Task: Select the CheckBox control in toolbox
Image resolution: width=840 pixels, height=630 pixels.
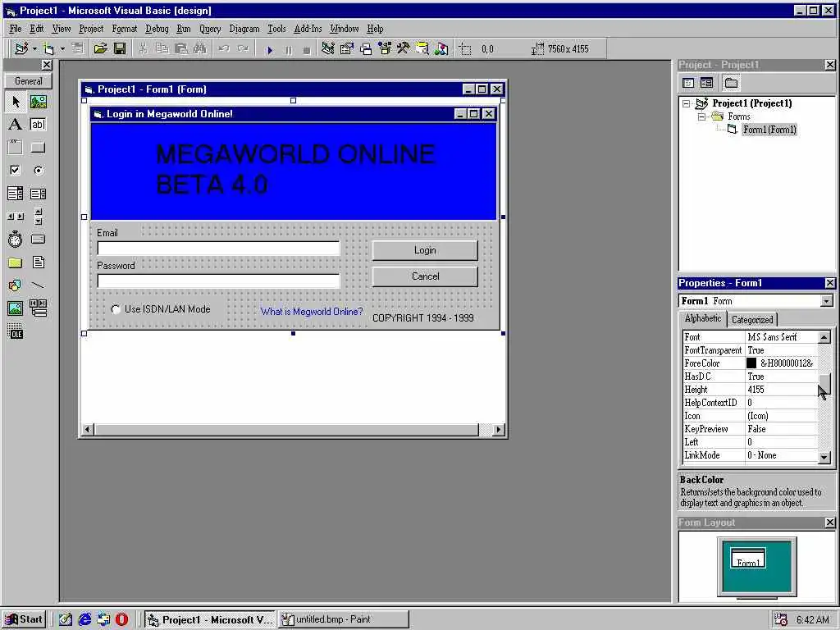Action: [x=15, y=171]
